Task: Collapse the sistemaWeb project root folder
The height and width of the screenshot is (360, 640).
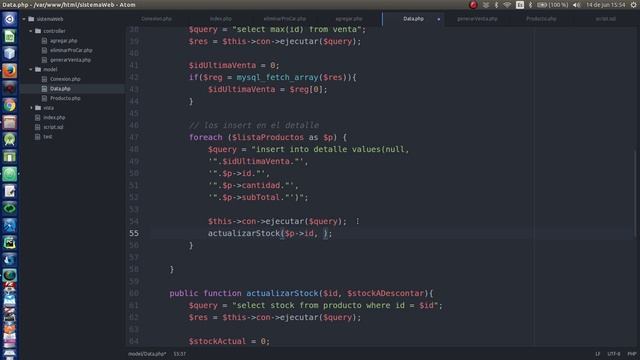Action: point(24,19)
